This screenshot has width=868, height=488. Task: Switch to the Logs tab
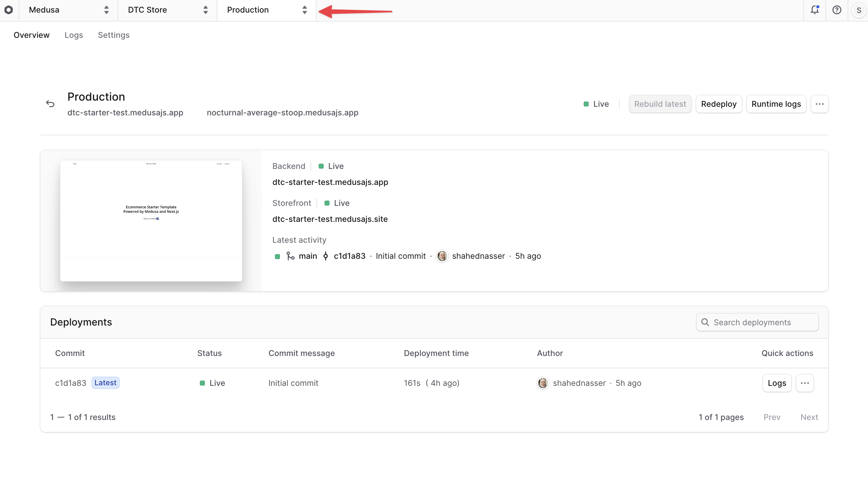74,35
